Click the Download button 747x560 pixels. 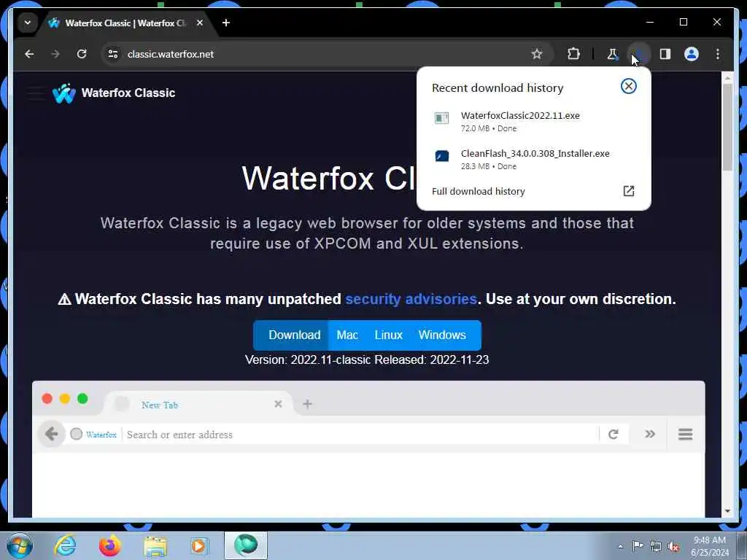(290, 335)
